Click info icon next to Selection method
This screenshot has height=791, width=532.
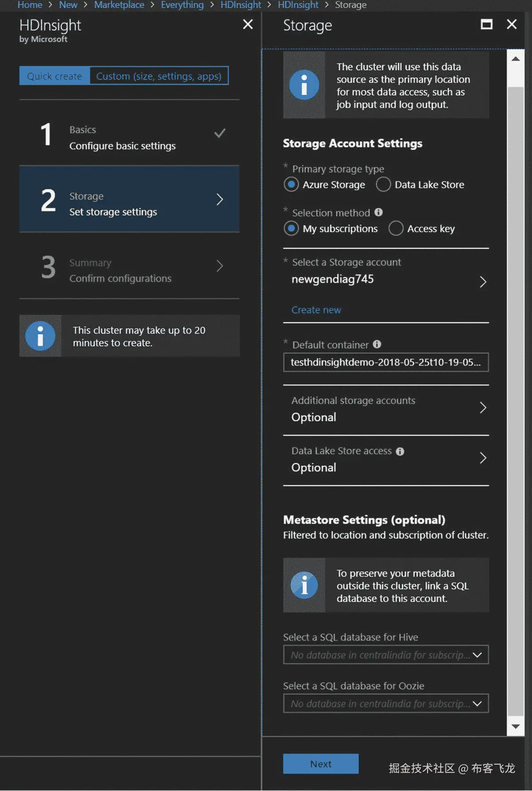pyautogui.click(x=379, y=212)
